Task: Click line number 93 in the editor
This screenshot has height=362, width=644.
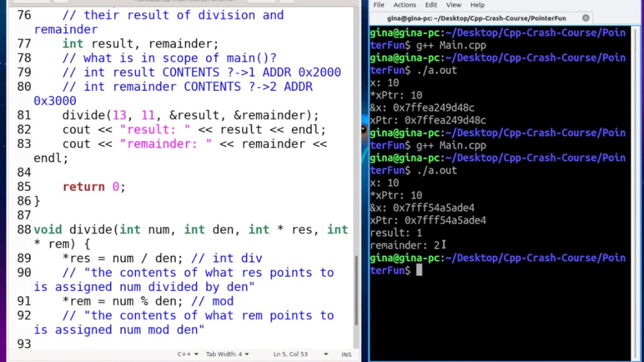Action: coord(24,344)
